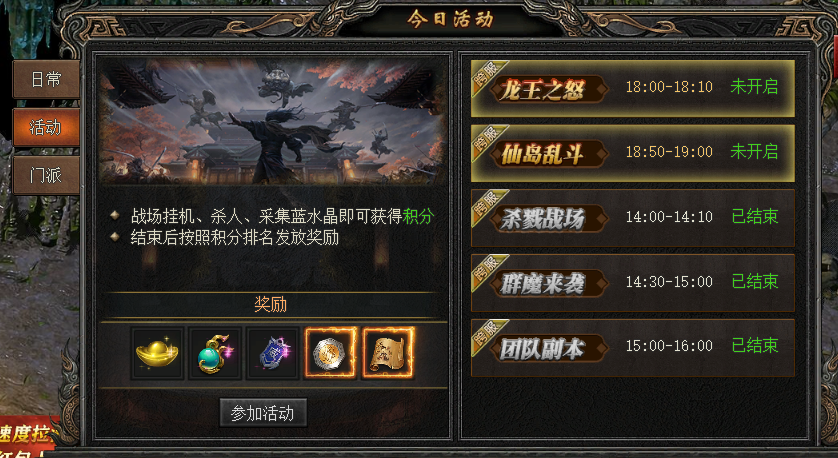Image resolution: width=838 pixels, height=458 pixels.
Task: Click the event banner artwork
Action: (273, 121)
